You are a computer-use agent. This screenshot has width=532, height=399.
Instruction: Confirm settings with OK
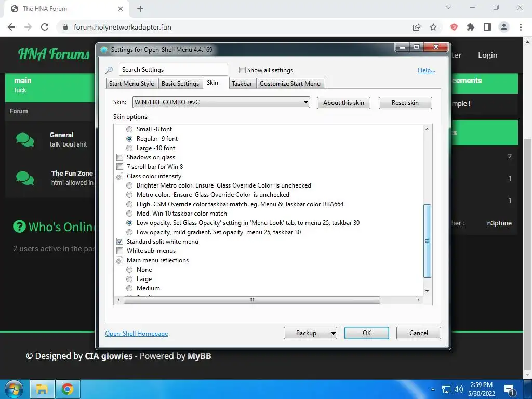(366, 333)
